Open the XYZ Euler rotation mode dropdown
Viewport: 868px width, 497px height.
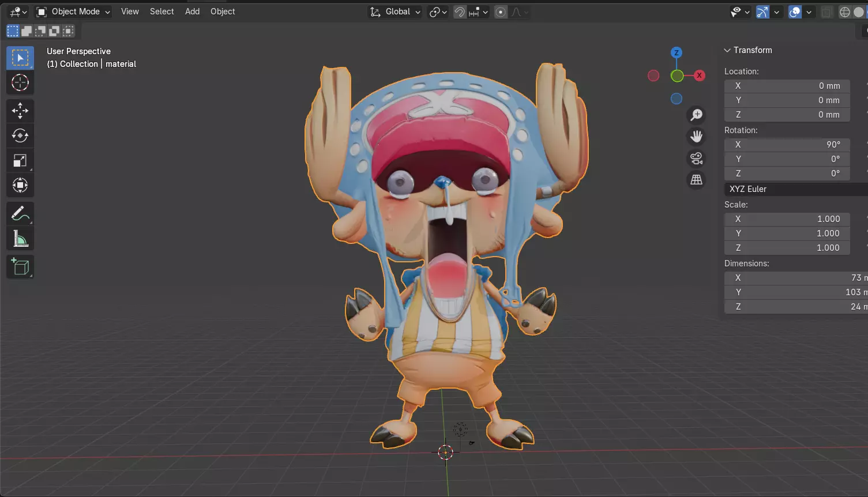[796, 189]
